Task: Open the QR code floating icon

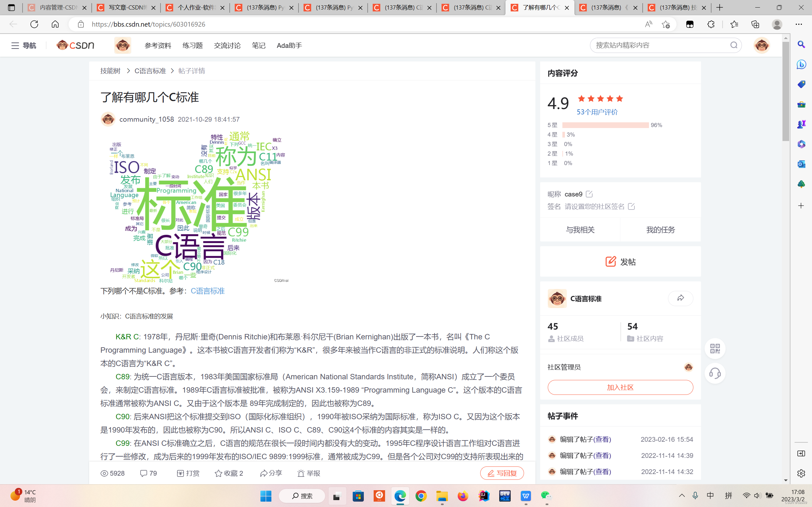Action: pos(715,348)
